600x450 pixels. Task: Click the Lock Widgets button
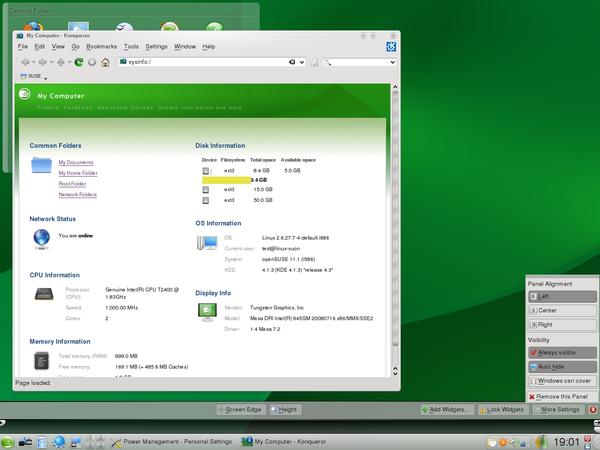click(x=502, y=410)
